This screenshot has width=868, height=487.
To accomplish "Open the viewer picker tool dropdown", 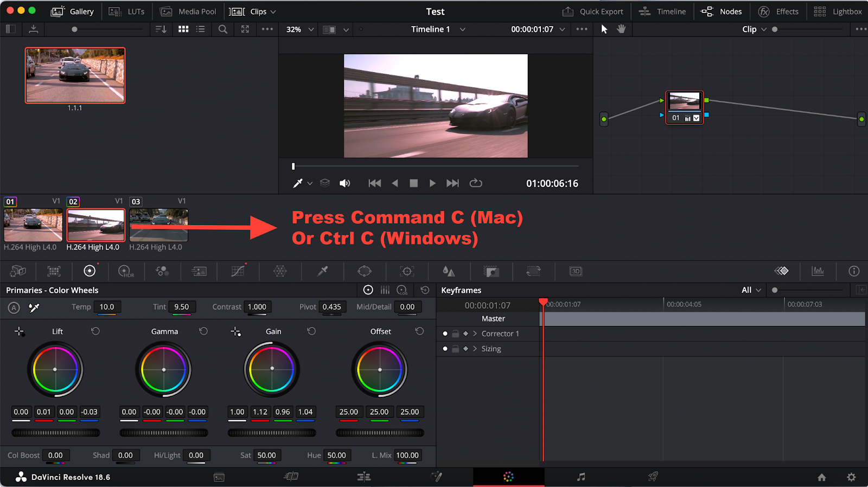I will click(310, 183).
